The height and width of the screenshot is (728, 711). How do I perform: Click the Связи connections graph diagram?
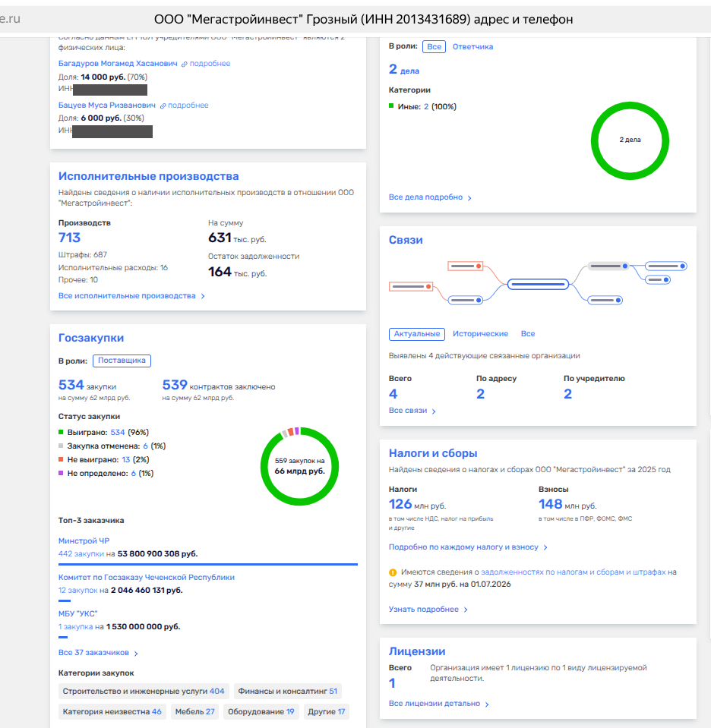[538, 283]
